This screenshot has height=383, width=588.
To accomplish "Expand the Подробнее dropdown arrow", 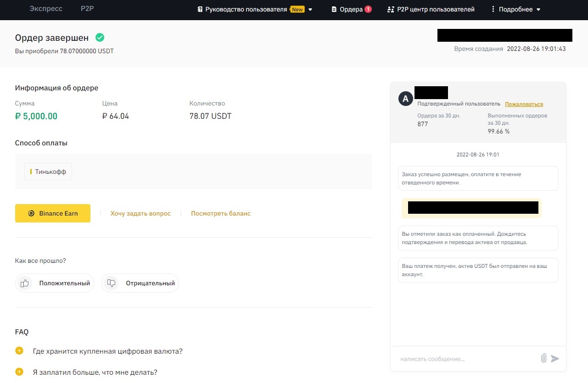I will tap(538, 10).
